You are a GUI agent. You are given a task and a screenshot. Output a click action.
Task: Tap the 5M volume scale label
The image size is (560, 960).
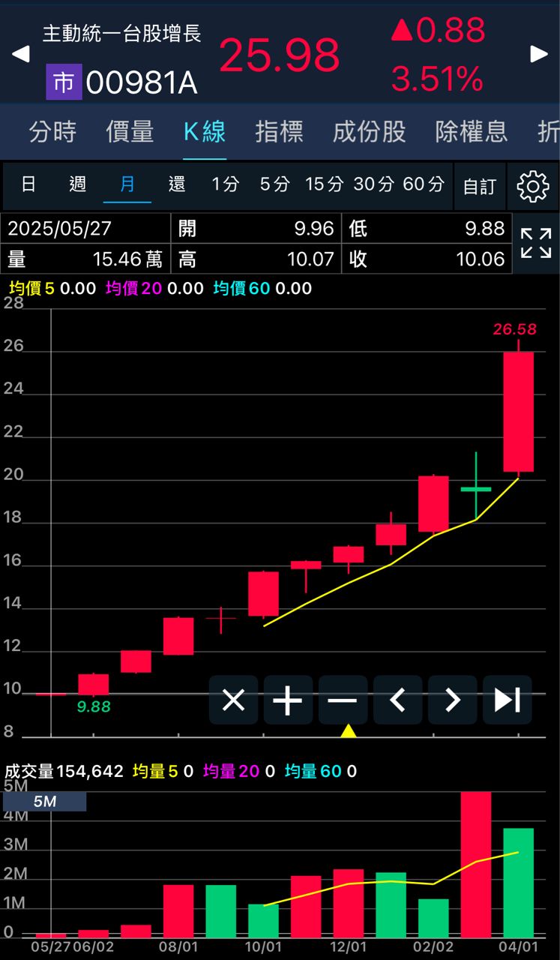[44, 802]
